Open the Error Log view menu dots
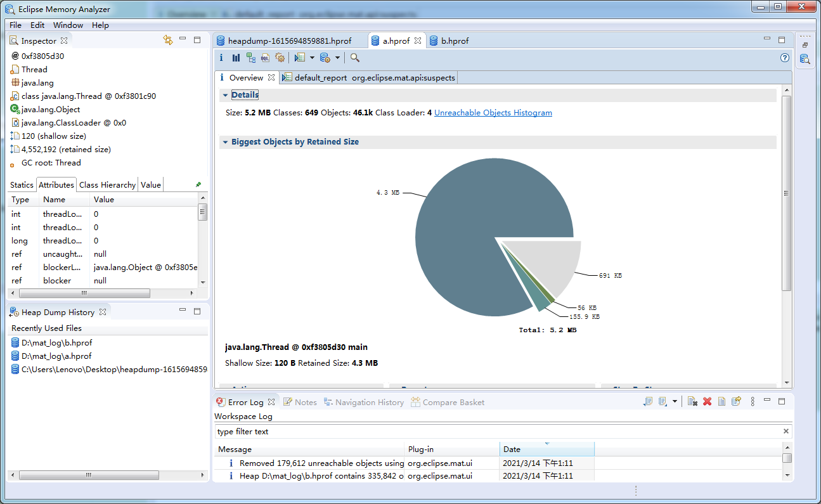The height and width of the screenshot is (504, 821). pyautogui.click(x=753, y=401)
